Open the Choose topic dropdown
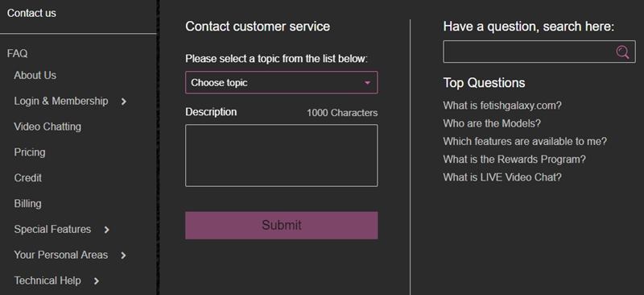 (281, 82)
